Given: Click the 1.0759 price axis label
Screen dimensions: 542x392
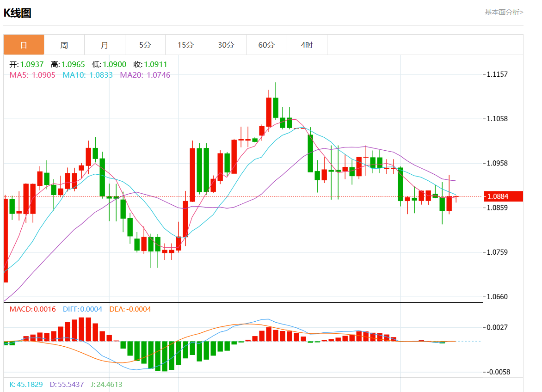Looking at the screenshot, I should pyautogui.click(x=497, y=252).
